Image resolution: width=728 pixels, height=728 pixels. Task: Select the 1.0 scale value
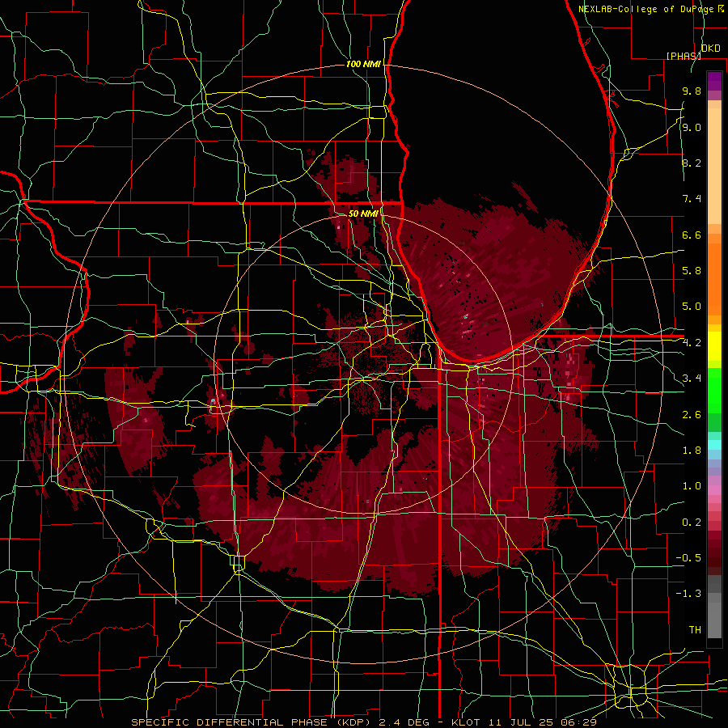(692, 486)
